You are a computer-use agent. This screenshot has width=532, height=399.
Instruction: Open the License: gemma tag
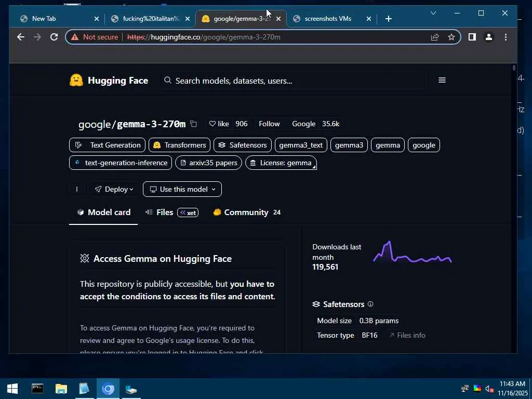(281, 163)
